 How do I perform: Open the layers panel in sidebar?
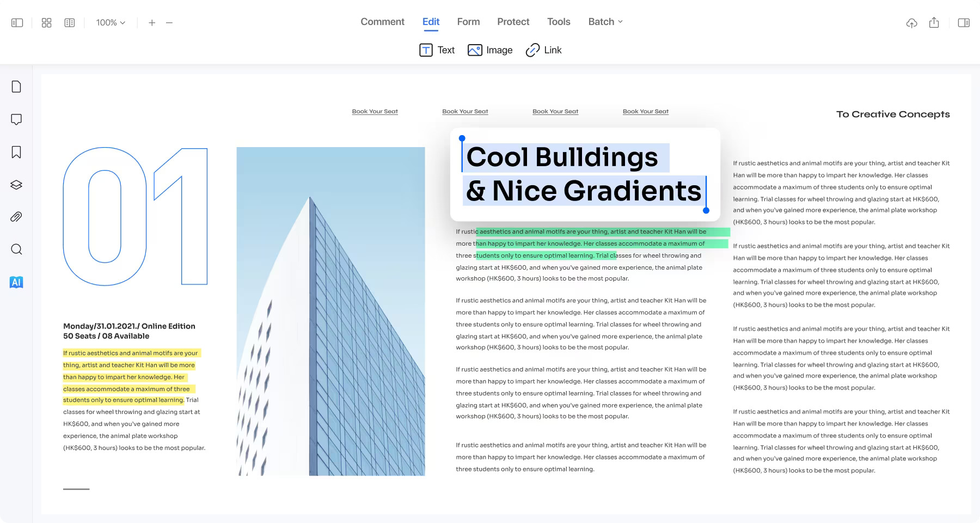(16, 185)
